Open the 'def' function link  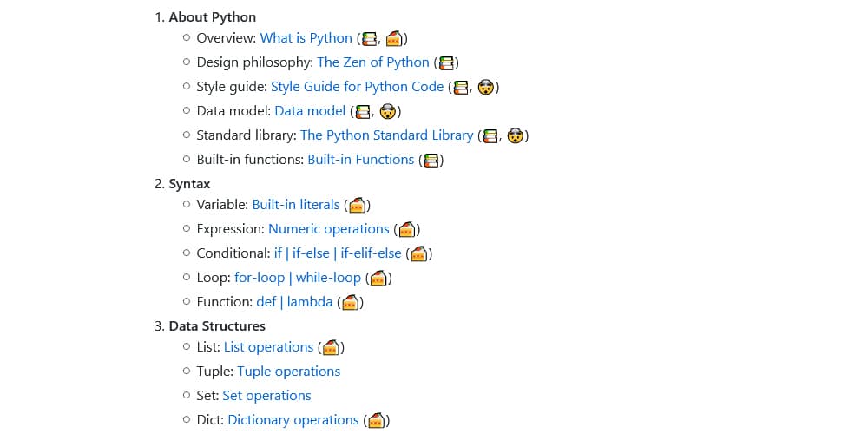(x=266, y=302)
